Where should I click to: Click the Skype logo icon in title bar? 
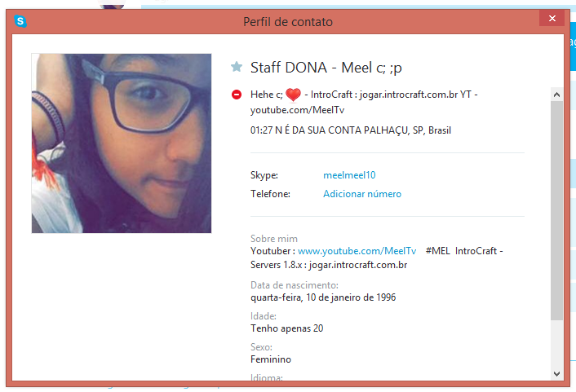coord(20,21)
